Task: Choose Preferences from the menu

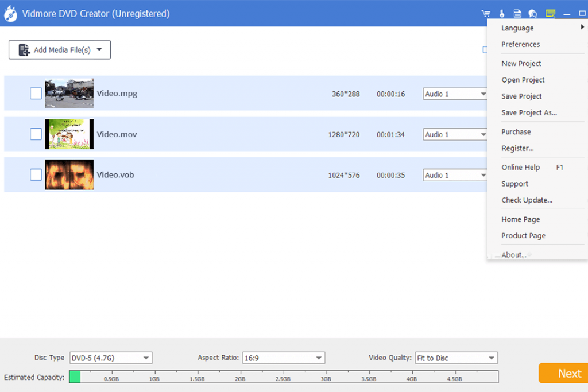Action: 520,44
